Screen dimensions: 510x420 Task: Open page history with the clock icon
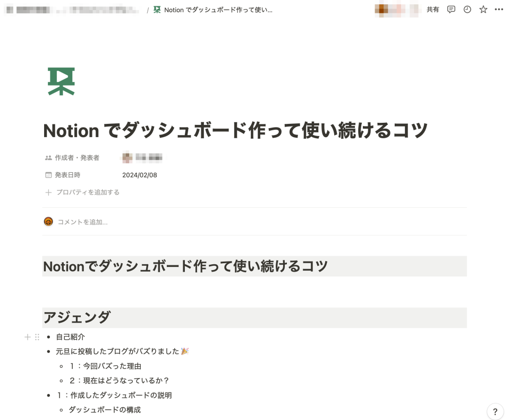click(x=466, y=10)
